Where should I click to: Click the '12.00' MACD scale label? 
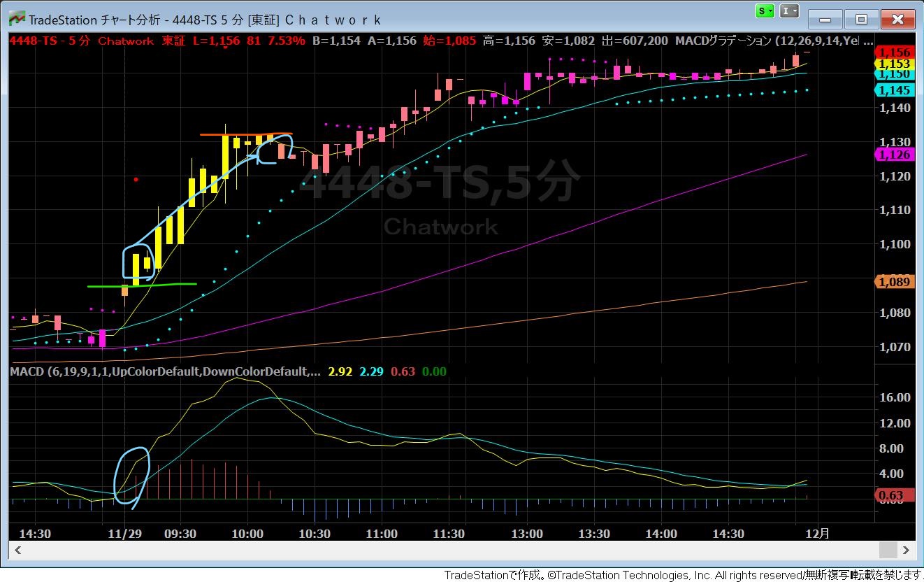895,423
